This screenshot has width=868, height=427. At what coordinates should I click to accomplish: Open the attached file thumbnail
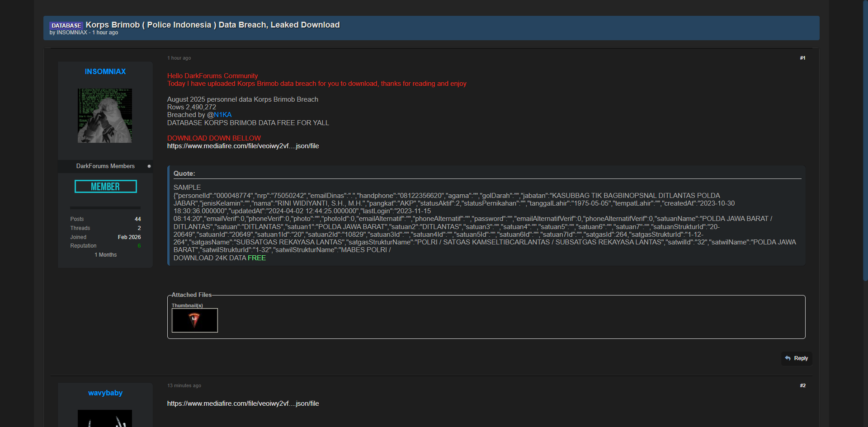[194, 320]
